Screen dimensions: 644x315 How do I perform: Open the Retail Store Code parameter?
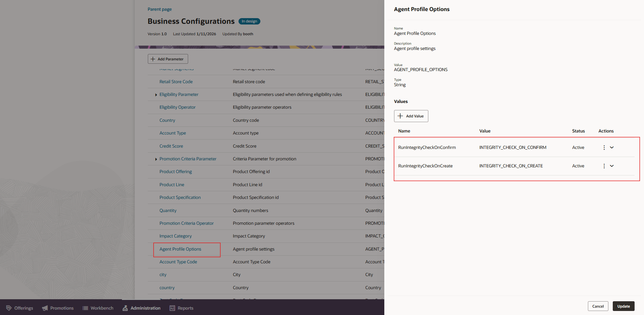click(x=176, y=82)
